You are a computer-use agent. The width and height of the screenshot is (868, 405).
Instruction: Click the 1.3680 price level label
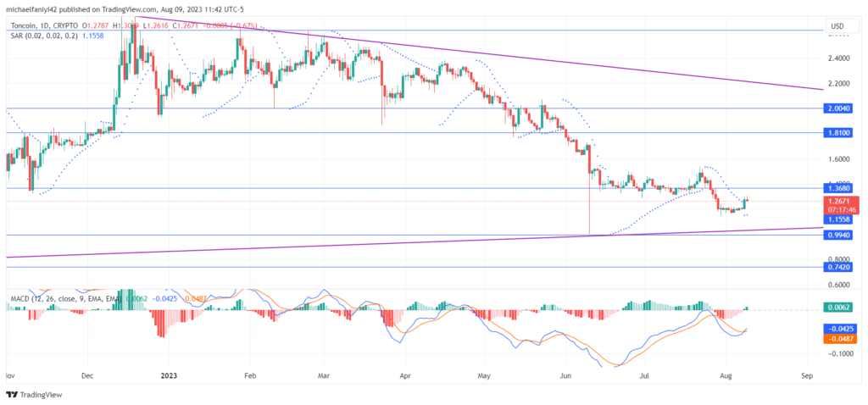click(837, 187)
